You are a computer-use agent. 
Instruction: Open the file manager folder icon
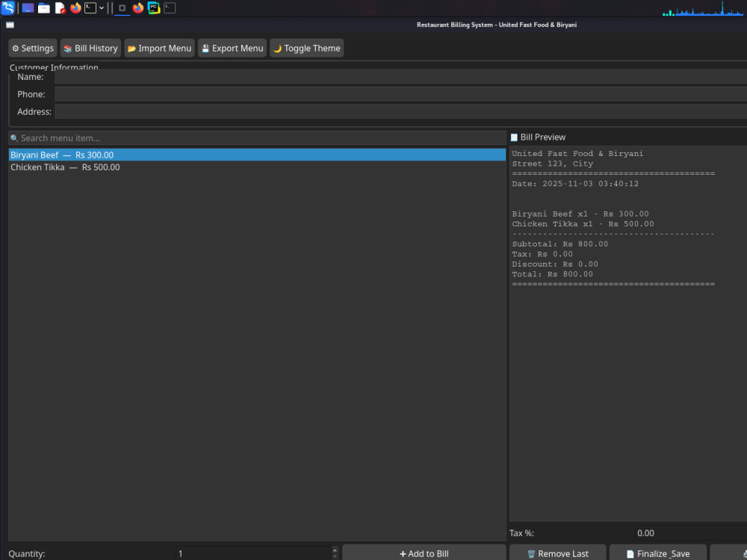point(44,8)
